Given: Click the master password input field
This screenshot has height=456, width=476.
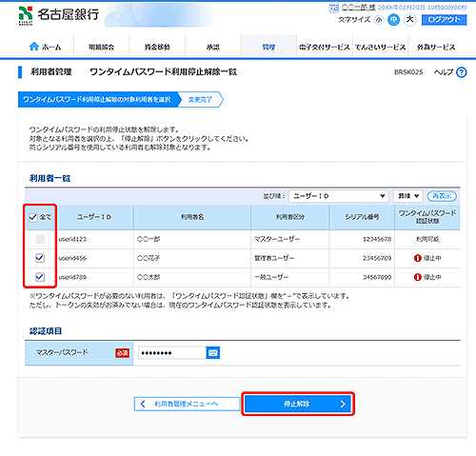Looking at the screenshot, I should 172,353.
